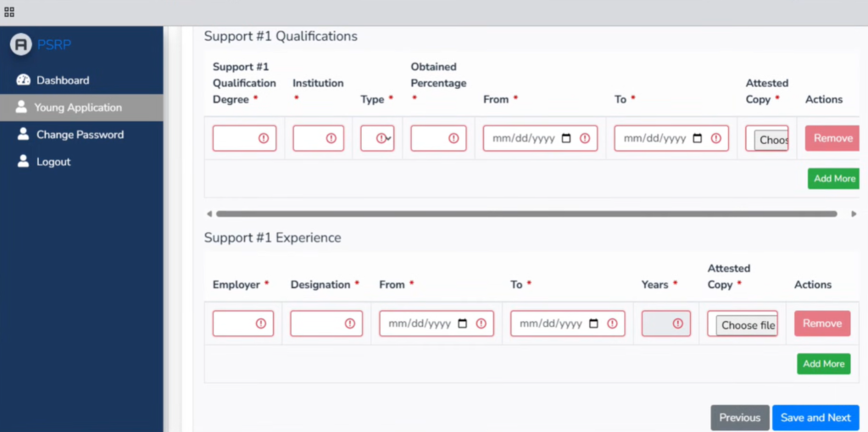Remove the Experience row

[821, 324]
